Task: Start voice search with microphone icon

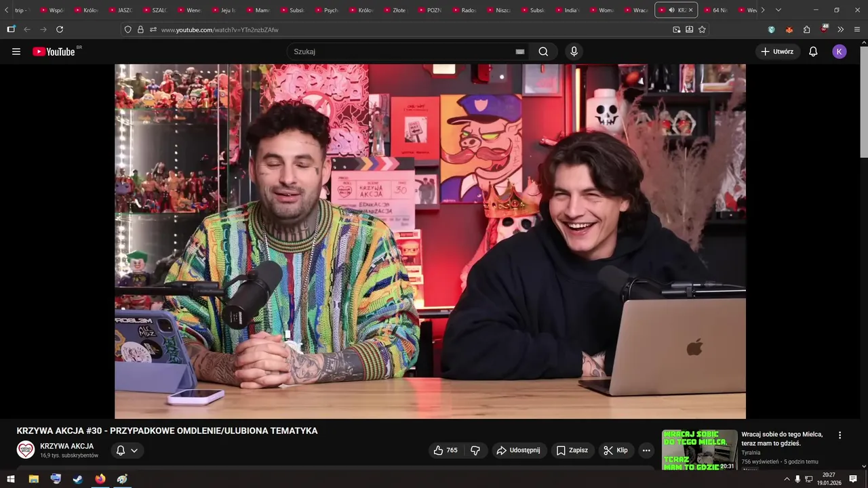Action: [574, 52]
